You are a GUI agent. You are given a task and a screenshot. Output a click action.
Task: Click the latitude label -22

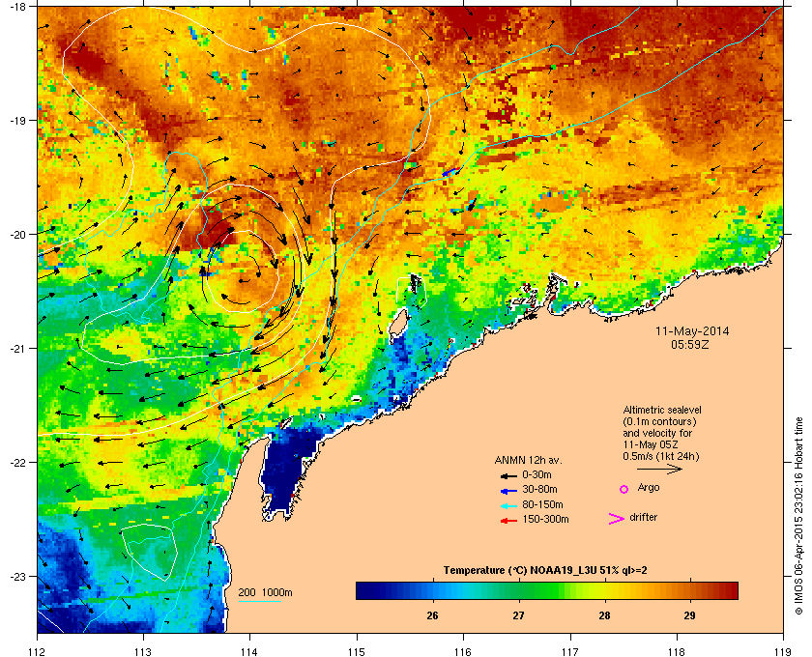click(16, 462)
